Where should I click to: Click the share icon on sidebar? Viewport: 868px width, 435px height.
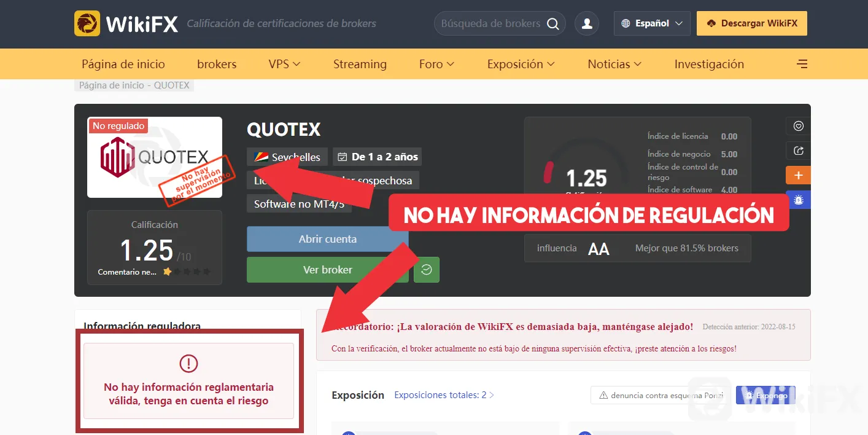coord(798,151)
